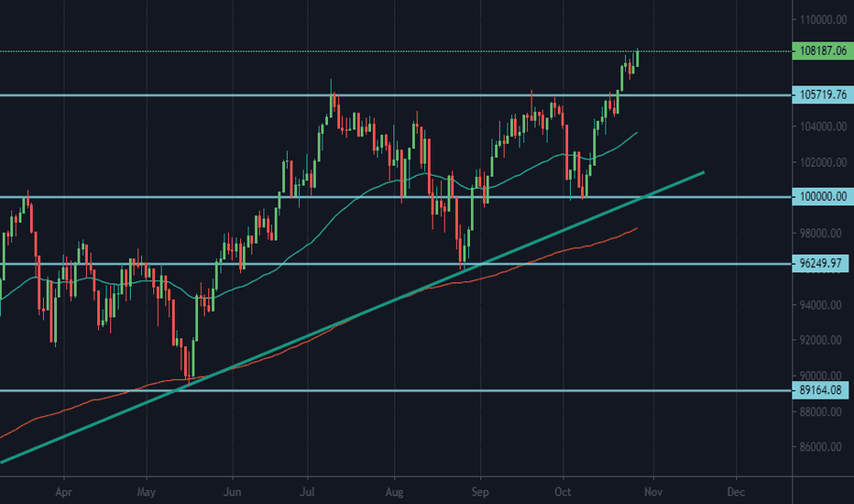
Task: Click the 88000.00 price axis value
Action: pyautogui.click(x=820, y=412)
